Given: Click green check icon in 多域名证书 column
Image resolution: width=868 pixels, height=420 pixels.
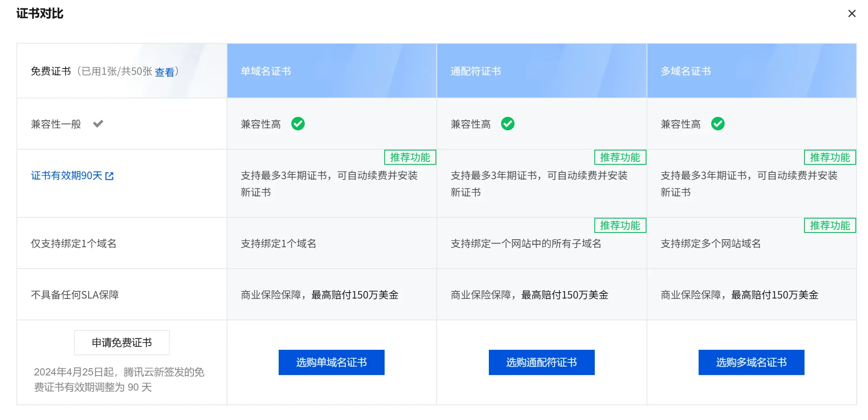Looking at the screenshot, I should click(718, 124).
